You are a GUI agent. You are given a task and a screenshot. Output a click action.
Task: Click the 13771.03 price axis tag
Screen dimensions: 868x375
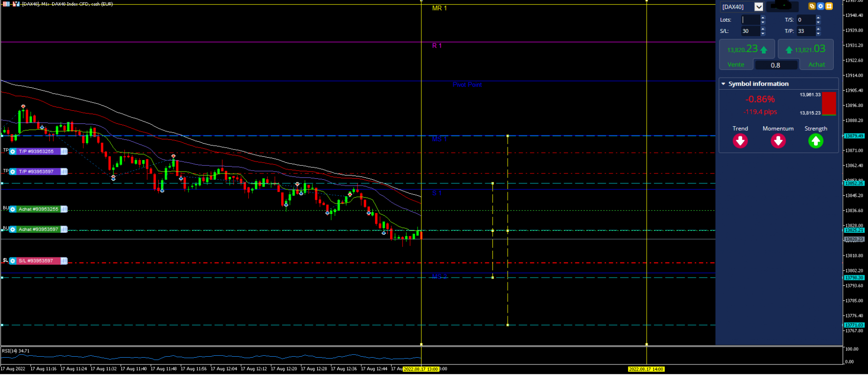(854, 325)
